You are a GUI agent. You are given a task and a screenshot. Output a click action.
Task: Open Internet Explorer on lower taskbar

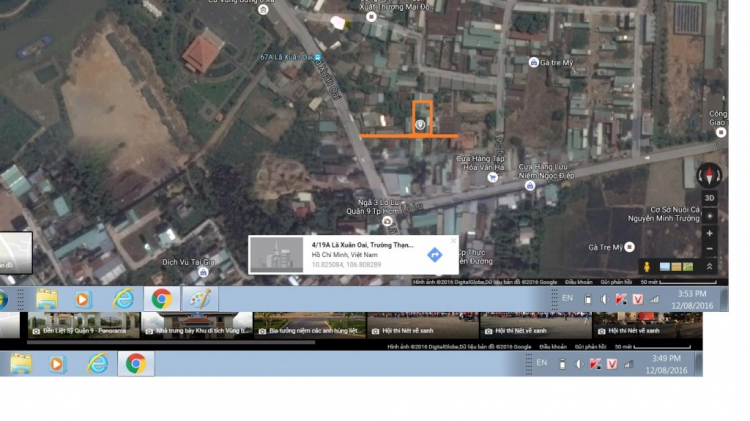coord(98,364)
